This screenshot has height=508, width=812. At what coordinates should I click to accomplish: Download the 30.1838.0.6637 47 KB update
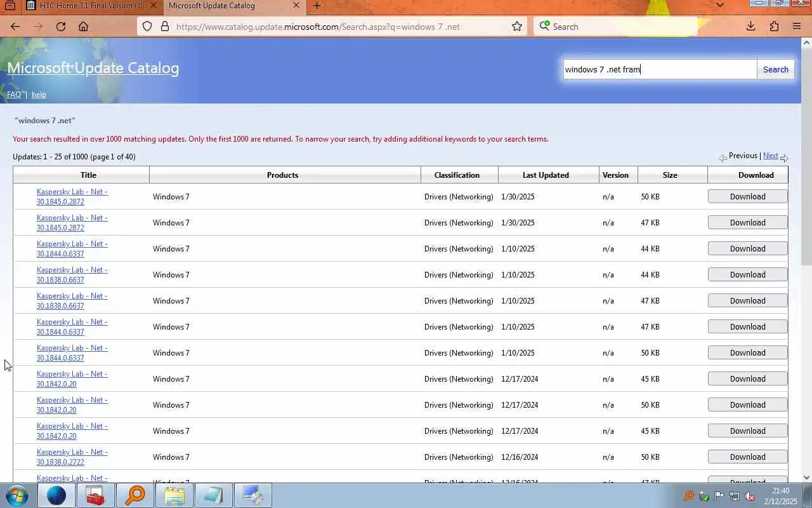pyautogui.click(x=747, y=300)
